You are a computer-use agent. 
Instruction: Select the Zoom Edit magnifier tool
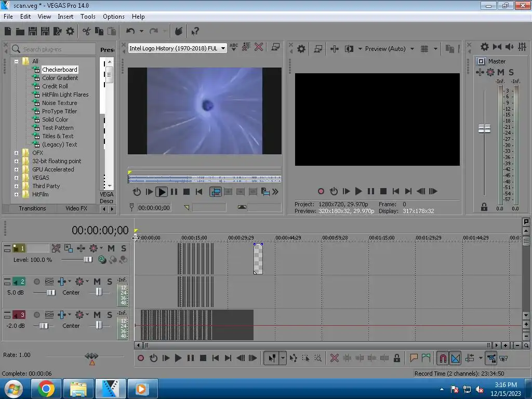coord(317,358)
